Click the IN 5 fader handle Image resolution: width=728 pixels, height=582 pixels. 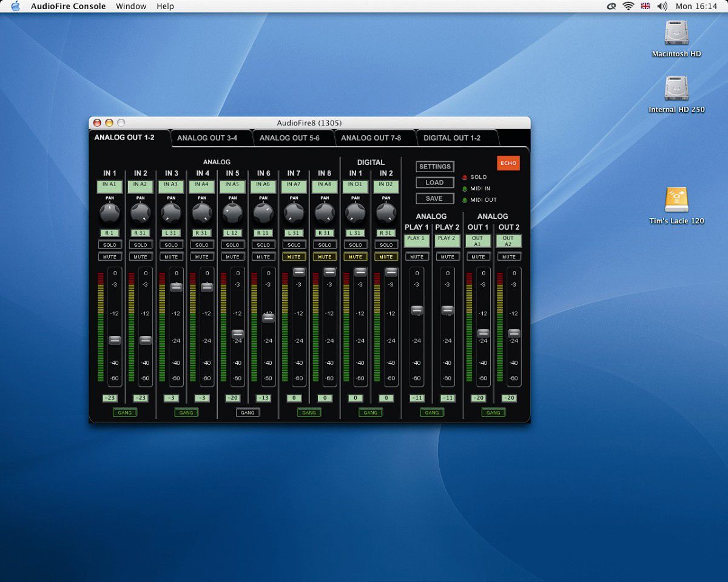[238, 334]
